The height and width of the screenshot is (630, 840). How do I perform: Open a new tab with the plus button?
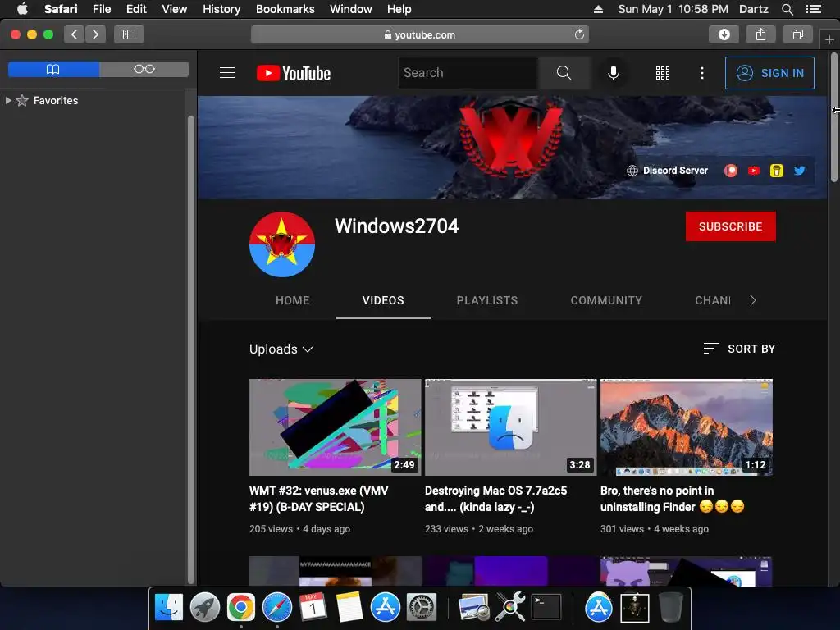click(x=829, y=39)
